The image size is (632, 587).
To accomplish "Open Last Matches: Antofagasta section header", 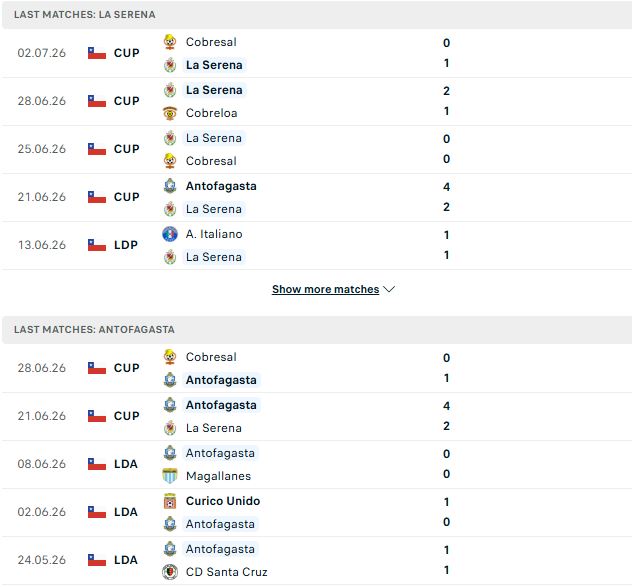I will pos(316,329).
